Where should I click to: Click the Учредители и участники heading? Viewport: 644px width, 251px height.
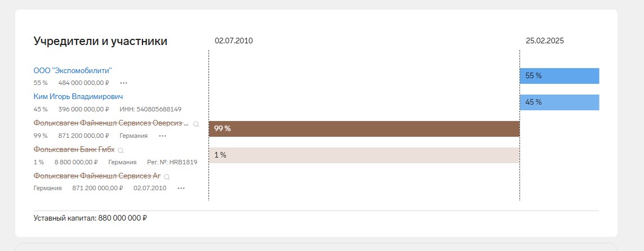coord(100,41)
